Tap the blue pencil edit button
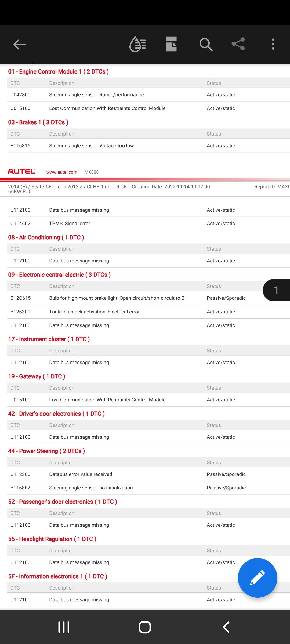This screenshot has width=290, height=644. coord(257,578)
